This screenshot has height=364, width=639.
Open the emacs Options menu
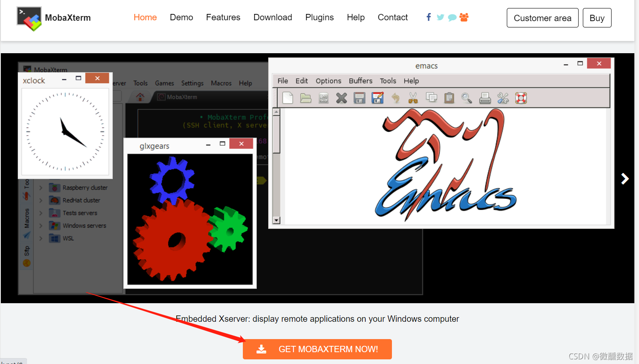pos(329,81)
